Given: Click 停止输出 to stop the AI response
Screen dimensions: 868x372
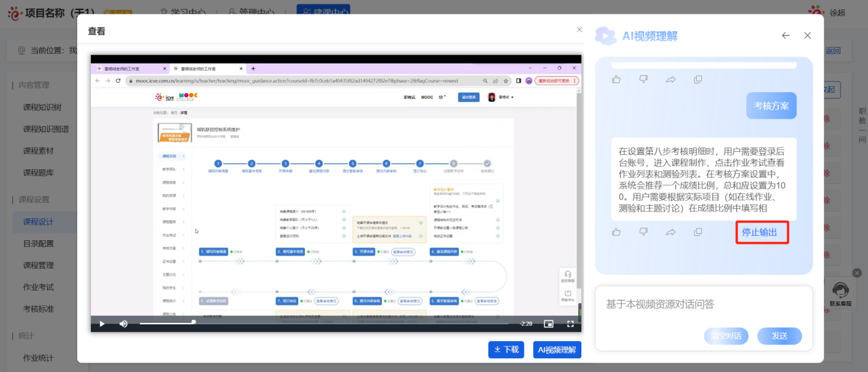Looking at the screenshot, I should pyautogui.click(x=760, y=233).
